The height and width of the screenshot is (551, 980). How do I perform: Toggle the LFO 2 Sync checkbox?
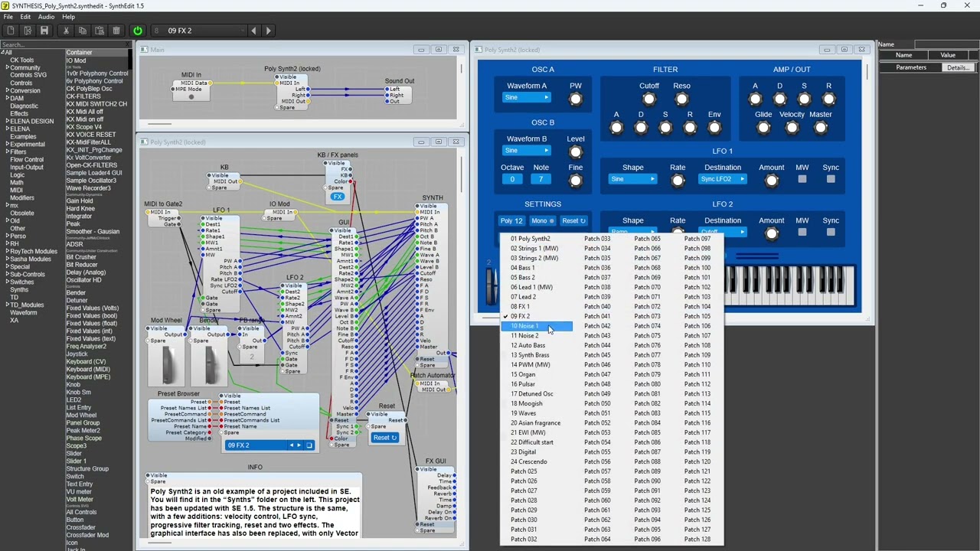tap(831, 232)
